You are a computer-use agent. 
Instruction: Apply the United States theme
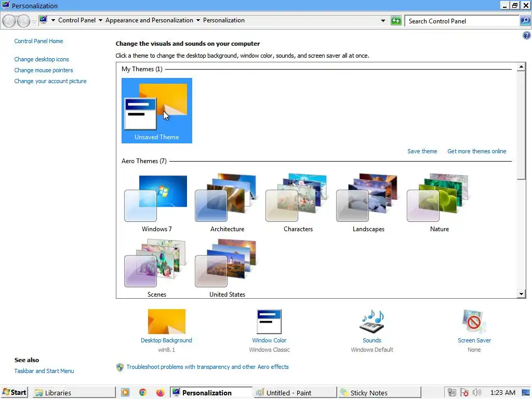(227, 269)
